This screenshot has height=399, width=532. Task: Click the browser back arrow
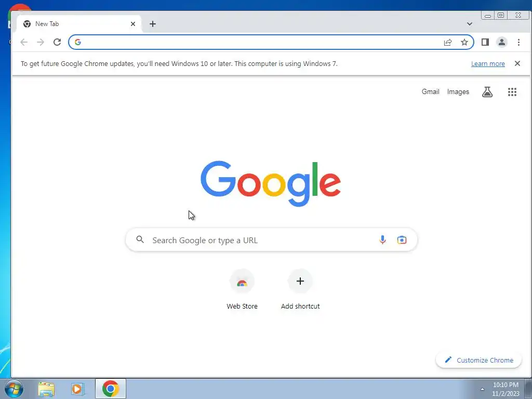coord(24,42)
